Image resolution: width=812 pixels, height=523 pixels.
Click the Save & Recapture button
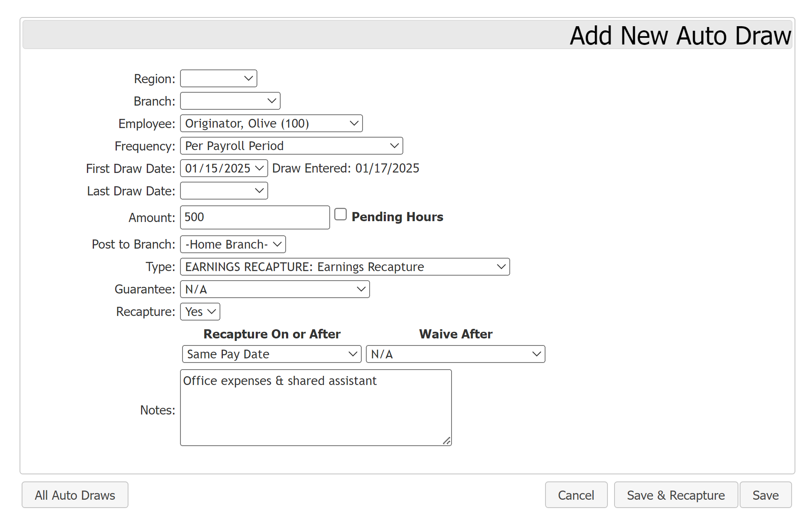(x=676, y=495)
